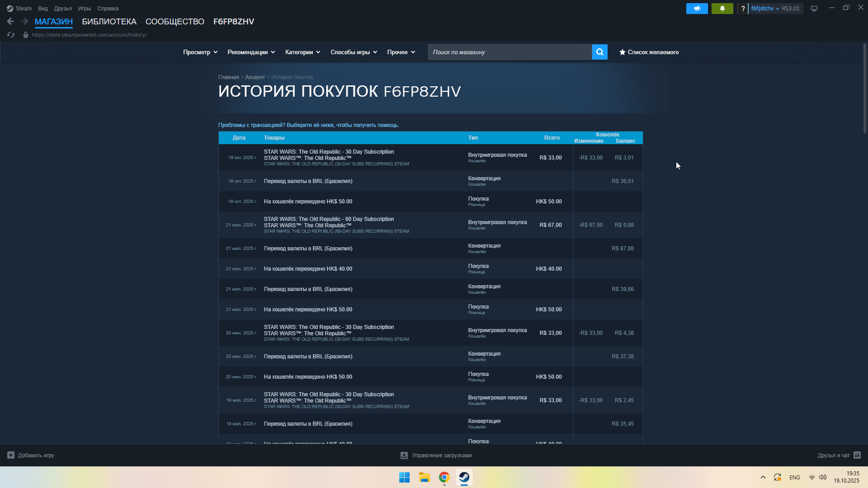Reload the page with the refresh icon
The height and width of the screenshot is (488, 868).
pyautogui.click(x=11, y=35)
